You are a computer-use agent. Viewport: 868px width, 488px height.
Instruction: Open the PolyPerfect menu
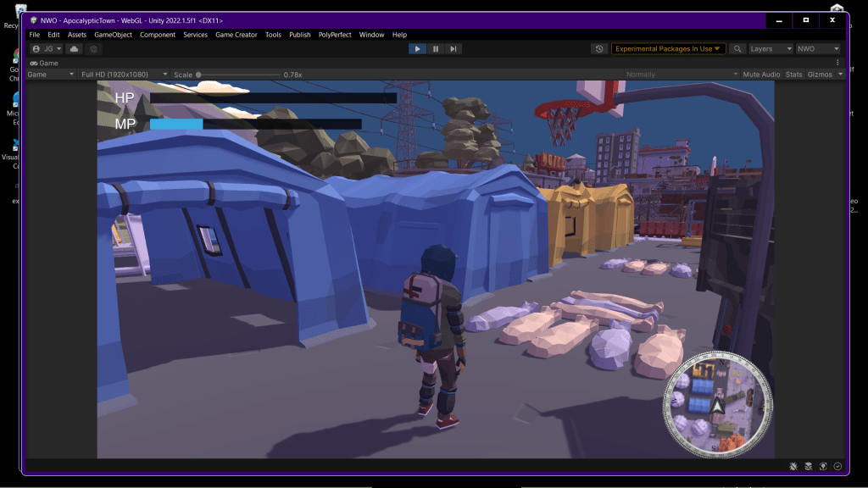335,35
